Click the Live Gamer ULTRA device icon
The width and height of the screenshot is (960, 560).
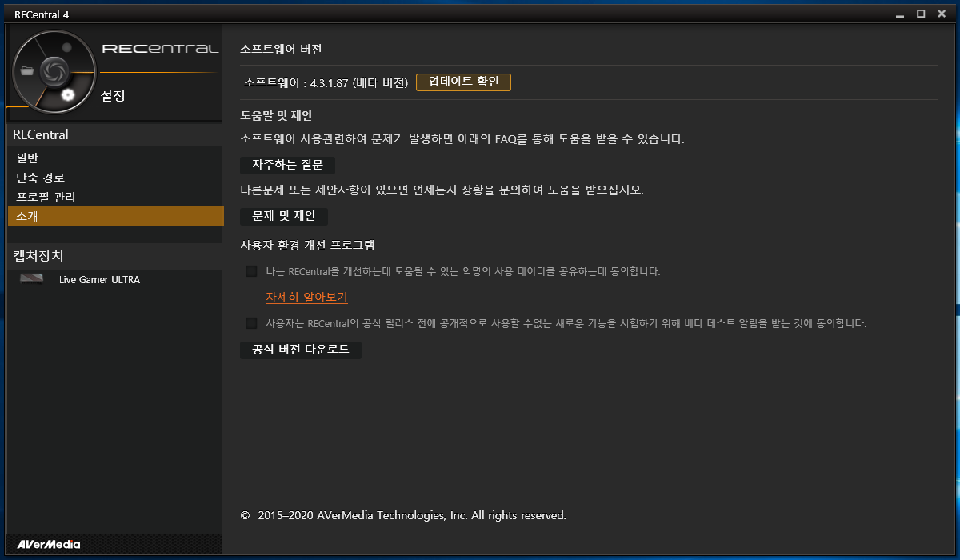click(x=31, y=280)
